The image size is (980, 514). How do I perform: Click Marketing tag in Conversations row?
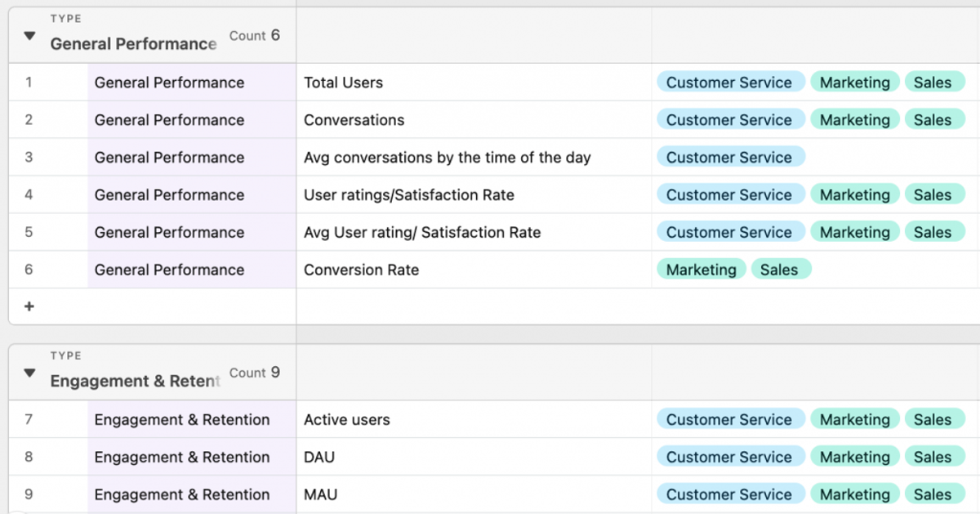(855, 120)
